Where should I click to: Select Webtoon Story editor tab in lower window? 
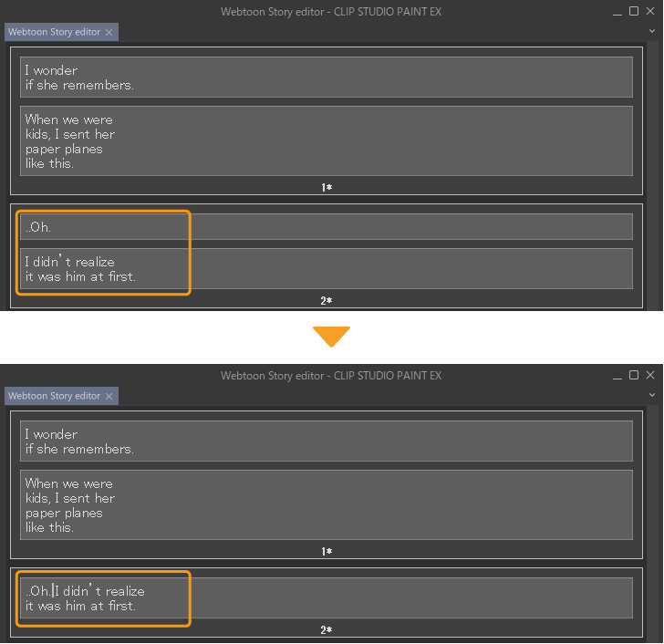coord(54,396)
